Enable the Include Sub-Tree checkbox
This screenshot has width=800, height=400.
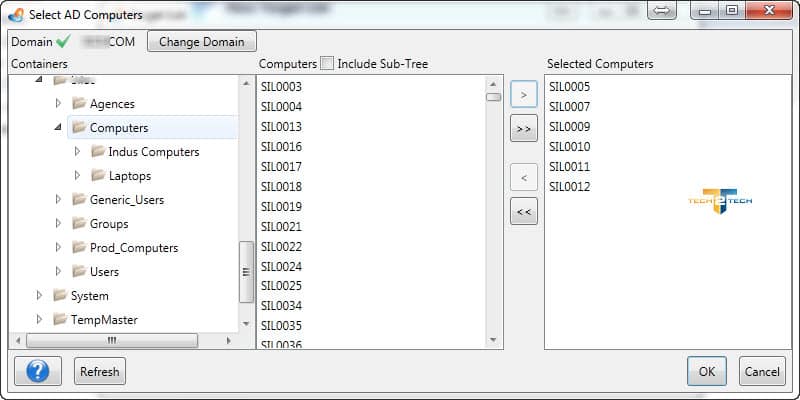327,64
